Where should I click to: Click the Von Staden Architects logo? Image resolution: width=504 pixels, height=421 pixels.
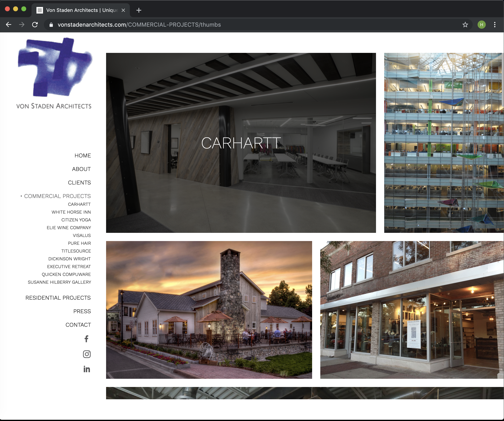click(54, 73)
